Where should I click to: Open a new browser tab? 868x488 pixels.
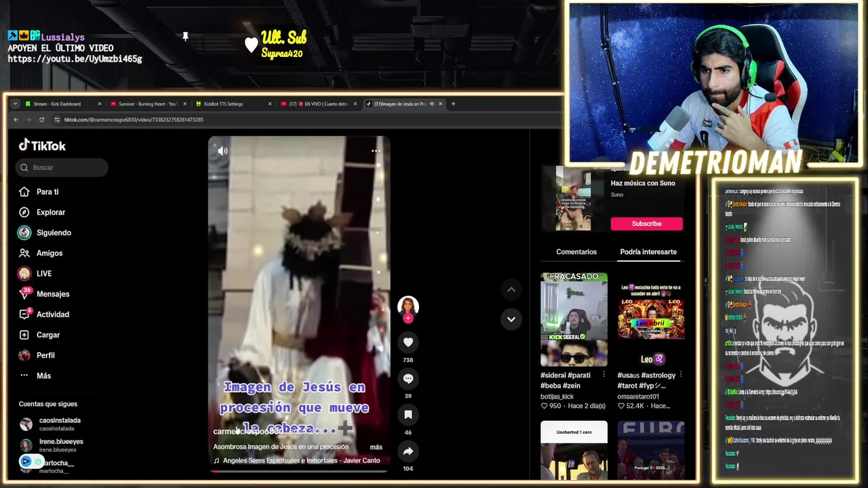click(x=453, y=104)
